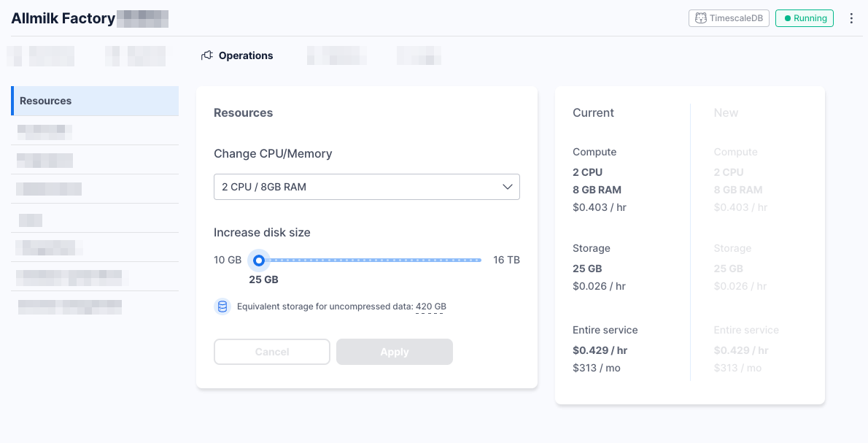Click the current $0.026 / hr storage price
The width and height of the screenshot is (868, 443).
coord(599,286)
